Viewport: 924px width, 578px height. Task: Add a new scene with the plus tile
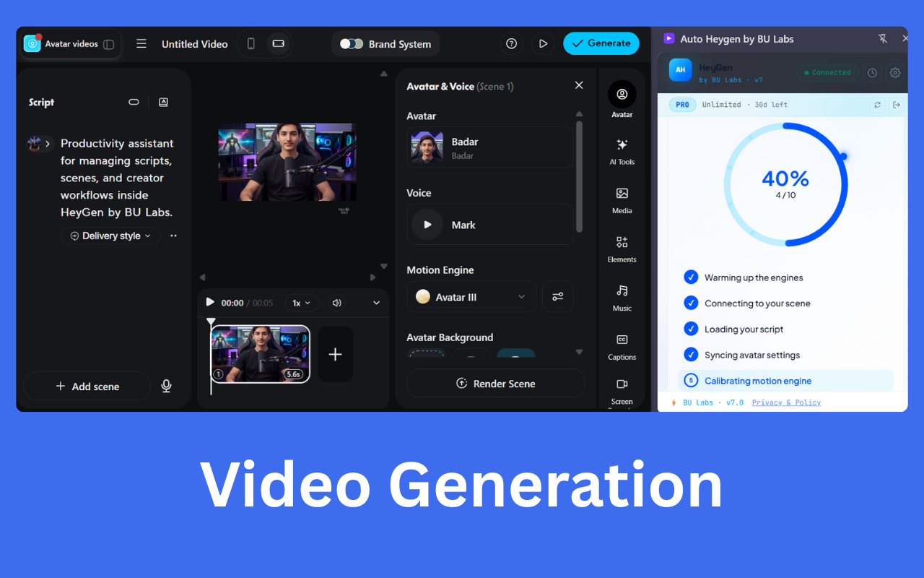[336, 354]
